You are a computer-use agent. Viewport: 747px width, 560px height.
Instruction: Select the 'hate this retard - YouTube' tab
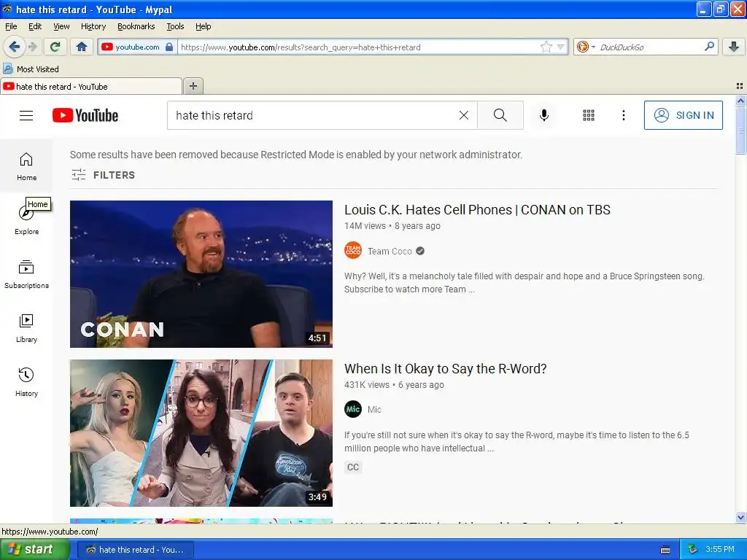(x=91, y=86)
